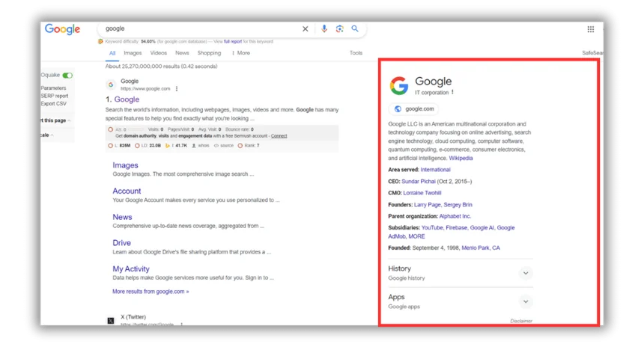Open the search Tools option

tap(356, 53)
